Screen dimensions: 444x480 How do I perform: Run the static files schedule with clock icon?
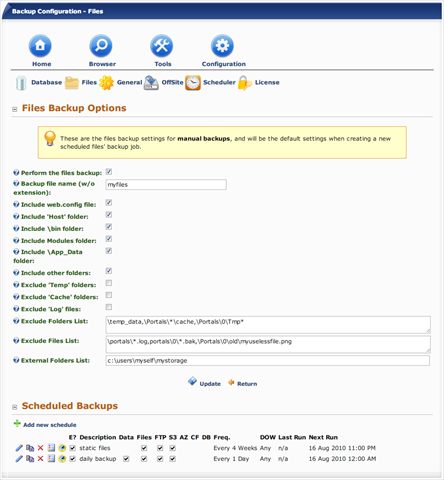pyautogui.click(x=62, y=448)
